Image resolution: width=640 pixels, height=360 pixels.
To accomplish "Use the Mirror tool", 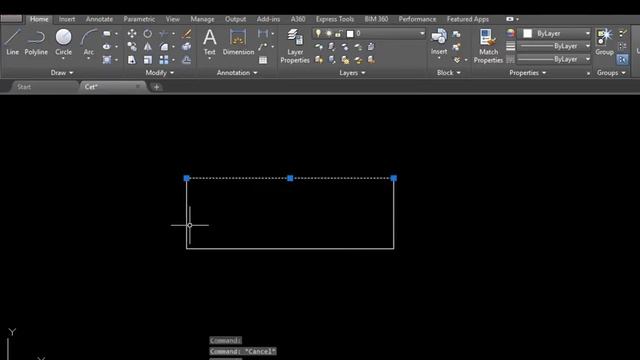I will (148, 47).
